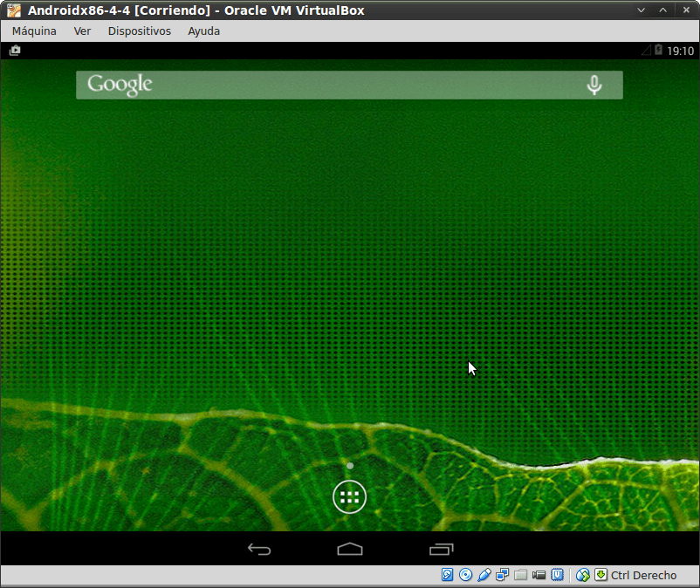Open the Máquina menu

click(33, 31)
